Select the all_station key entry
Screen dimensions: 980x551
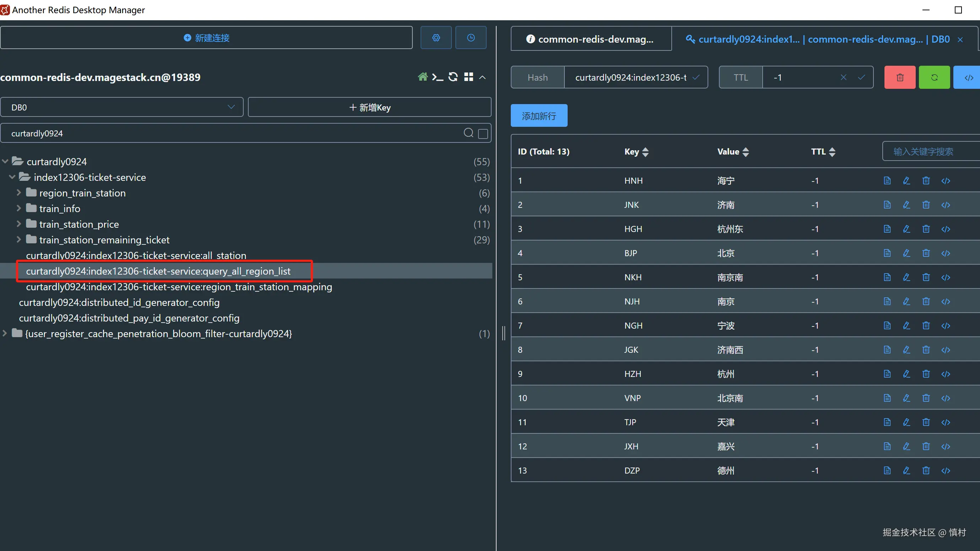click(136, 255)
